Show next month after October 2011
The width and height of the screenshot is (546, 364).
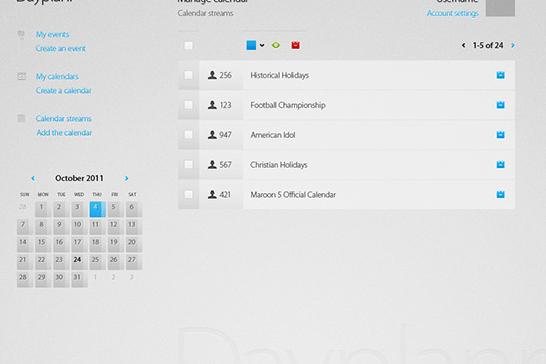point(126,178)
